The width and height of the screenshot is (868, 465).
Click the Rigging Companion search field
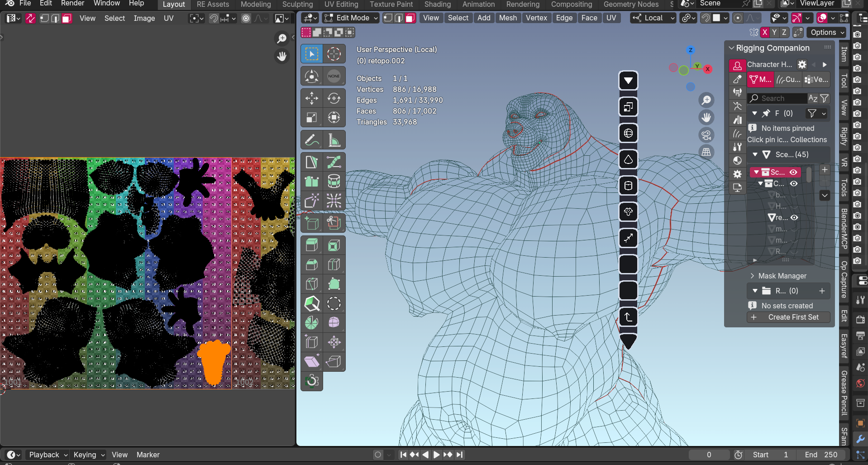click(777, 98)
